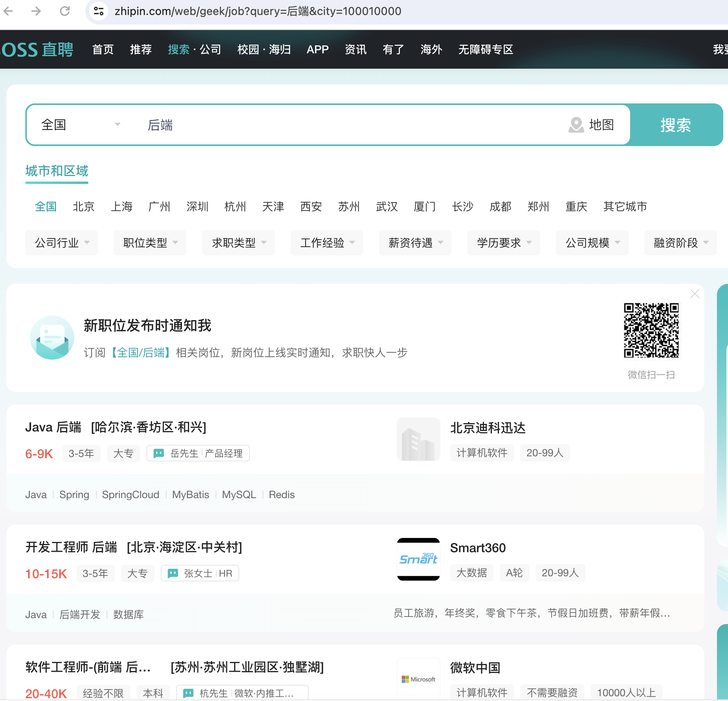Image resolution: width=728 pixels, height=701 pixels.
Task: Go to 首页 in the top navigation
Action: coord(103,49)
